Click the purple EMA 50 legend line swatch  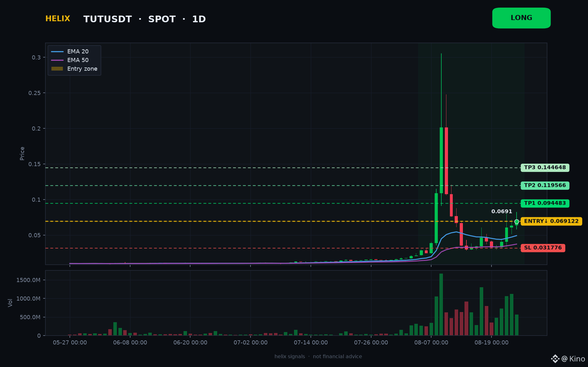pyautogui.click(x=57, y=60)
